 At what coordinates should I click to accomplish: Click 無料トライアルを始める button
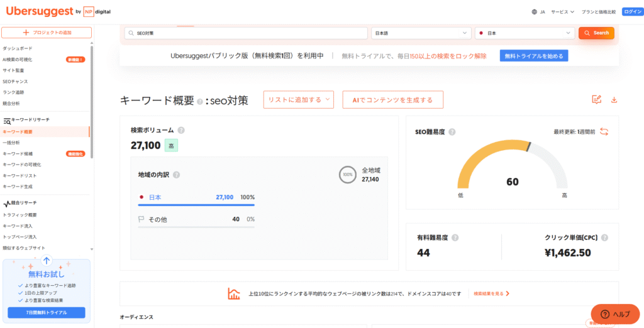point(534,56)
